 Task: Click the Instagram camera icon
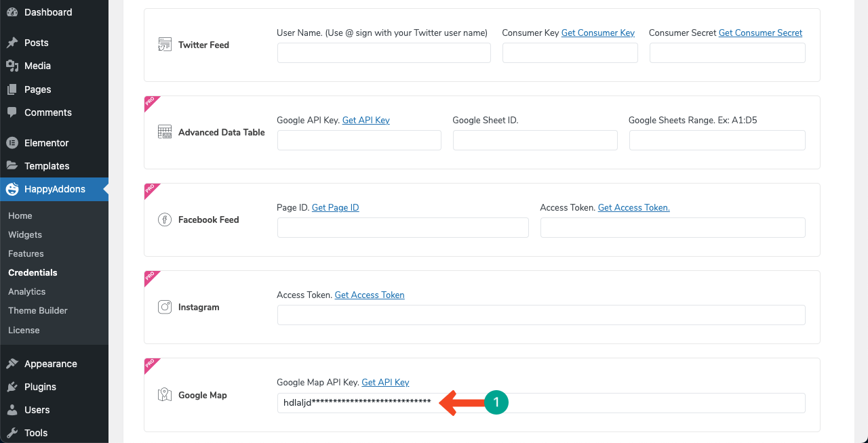click(165, 307)
